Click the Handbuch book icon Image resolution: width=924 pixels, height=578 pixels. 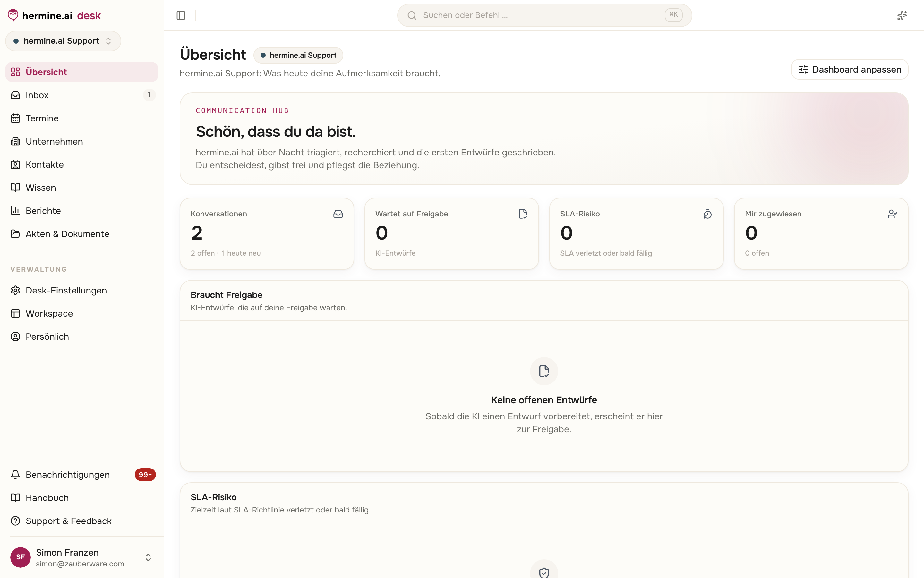tap(15, 498)
